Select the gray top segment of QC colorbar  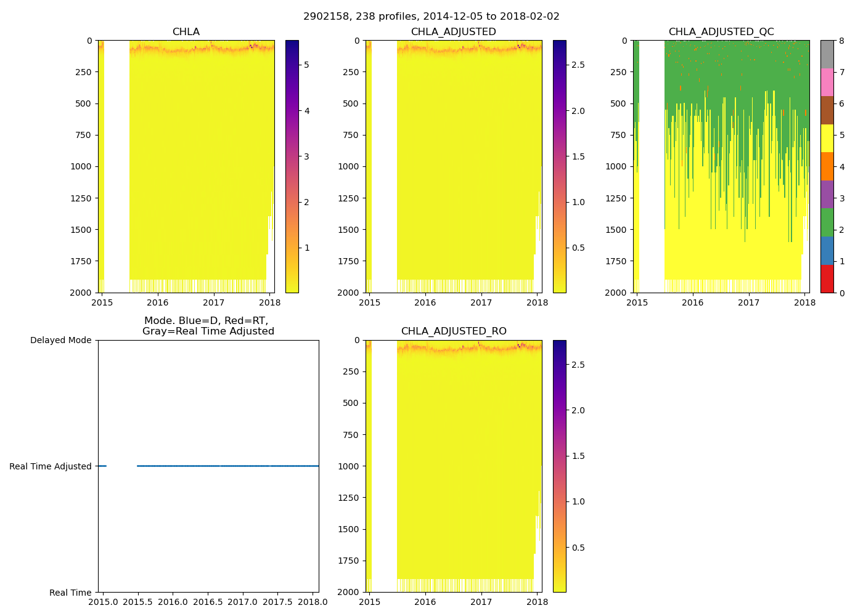(827, 54)
